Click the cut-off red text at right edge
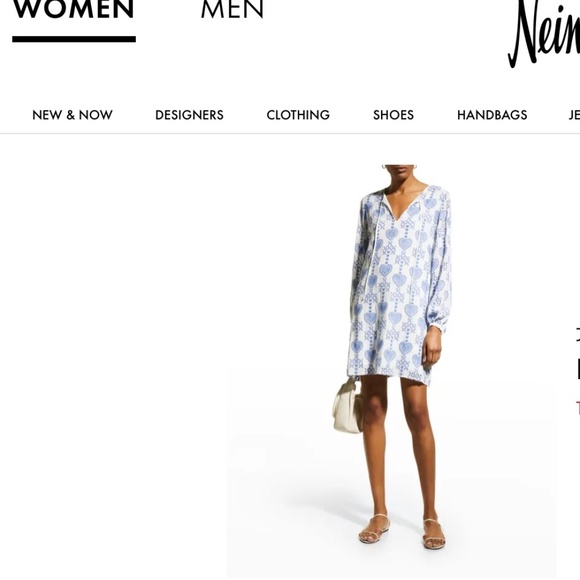The image size is (580, 580). [578, 407]
